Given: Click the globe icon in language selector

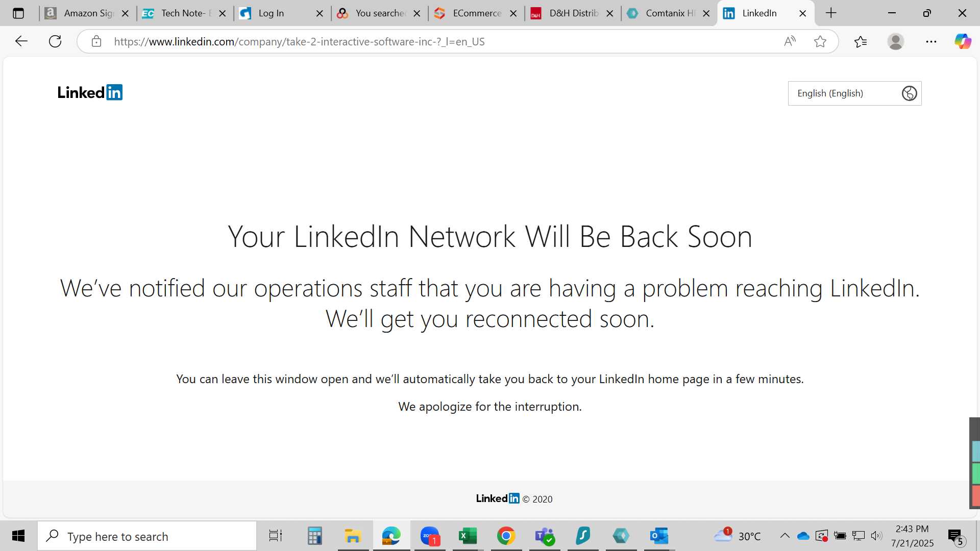Looking at the screenshot, I should tap(909, 93).
